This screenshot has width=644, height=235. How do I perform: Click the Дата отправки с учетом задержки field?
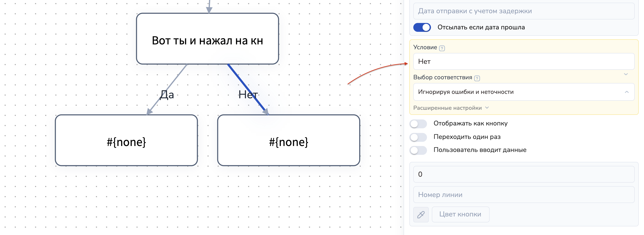point(524,11)
